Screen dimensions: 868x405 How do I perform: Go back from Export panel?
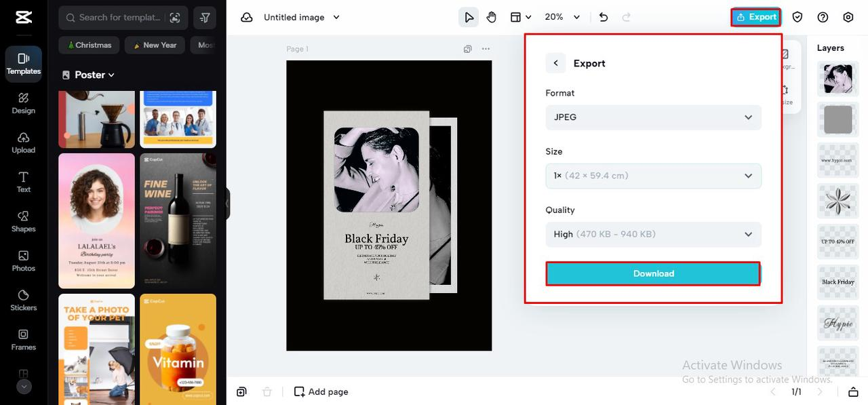(555, 63)
